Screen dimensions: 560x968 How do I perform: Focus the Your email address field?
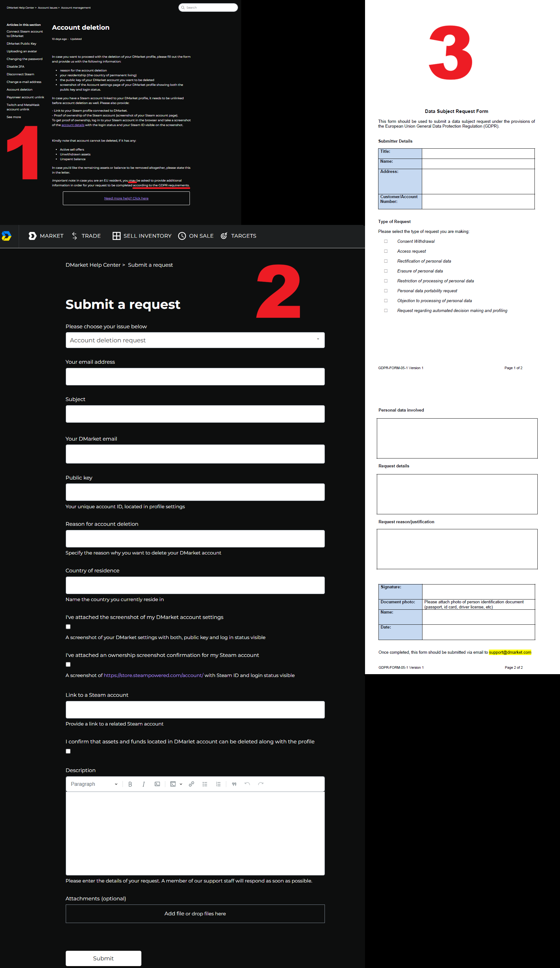[x=195, y=376]
